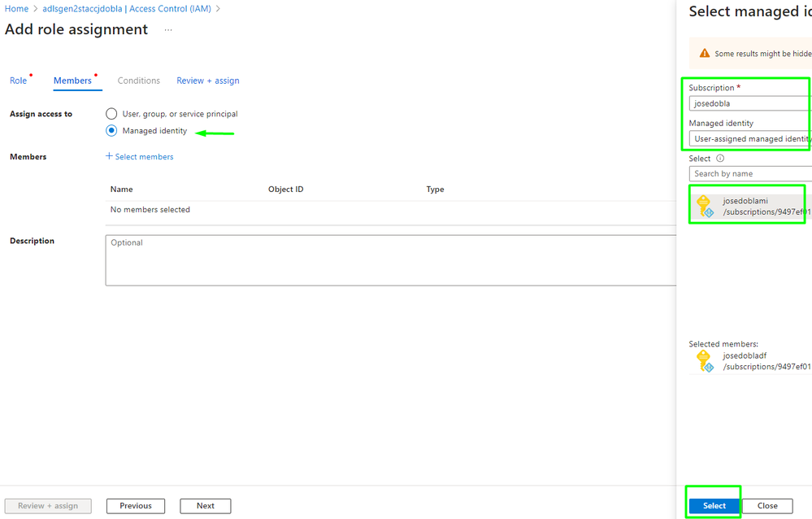Click the josedobladf selected member key icon
812x519 pixels.
(705, 361)
